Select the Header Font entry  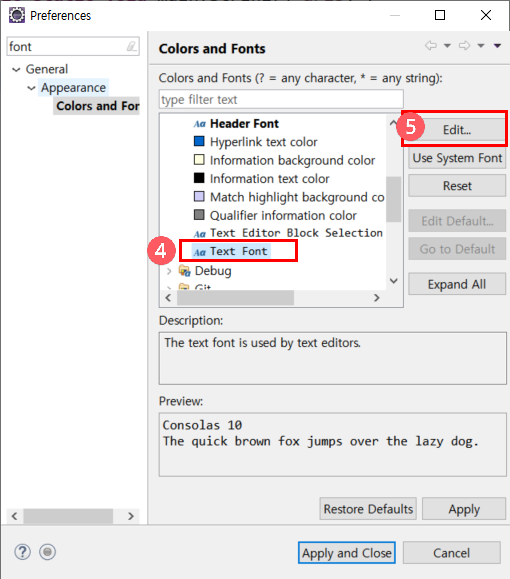point(244,124)
